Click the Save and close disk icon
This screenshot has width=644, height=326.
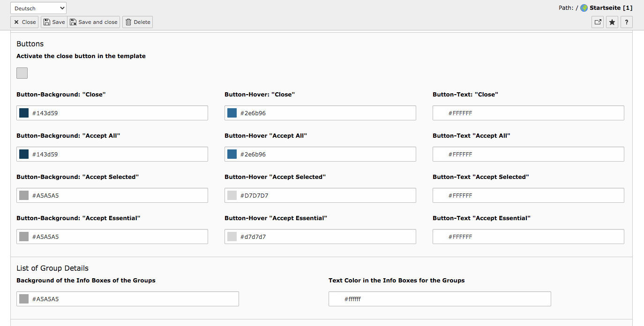pos(73,22)
